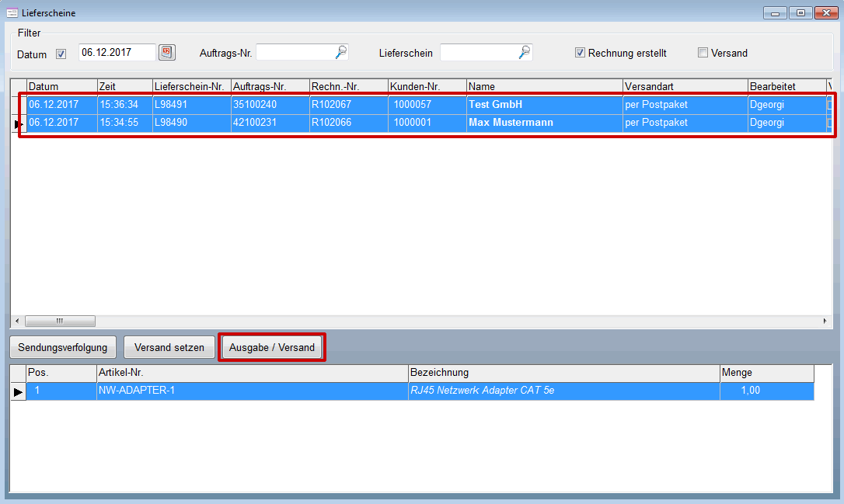Sort by the Kunden-Nr. column header

click(x=427, y=86)
